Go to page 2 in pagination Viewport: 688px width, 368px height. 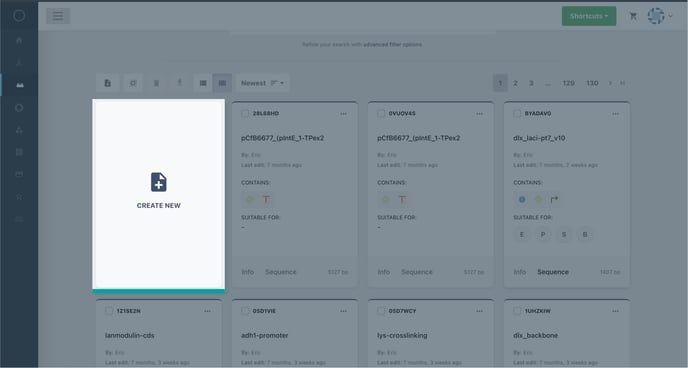pos(515,83)
